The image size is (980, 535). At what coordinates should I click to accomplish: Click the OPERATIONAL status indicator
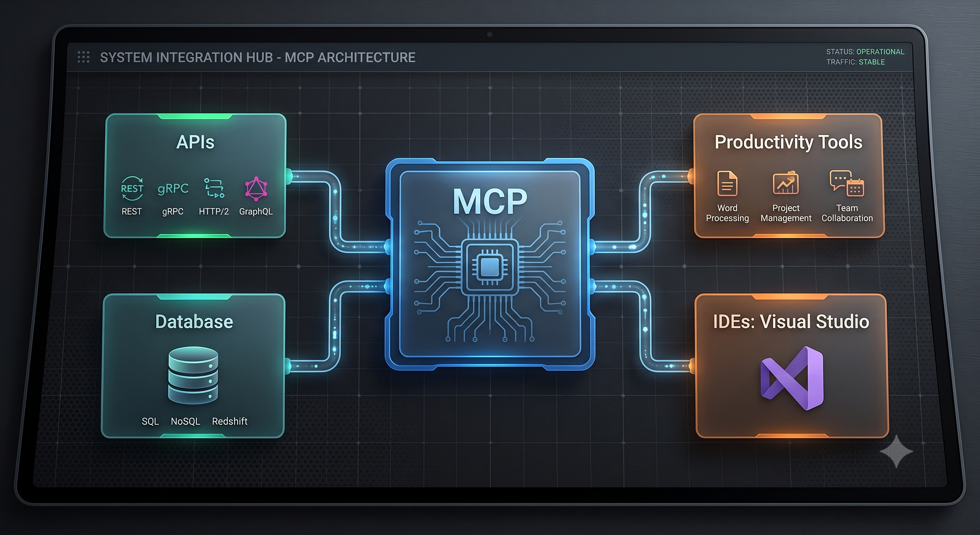pos(880,52)
